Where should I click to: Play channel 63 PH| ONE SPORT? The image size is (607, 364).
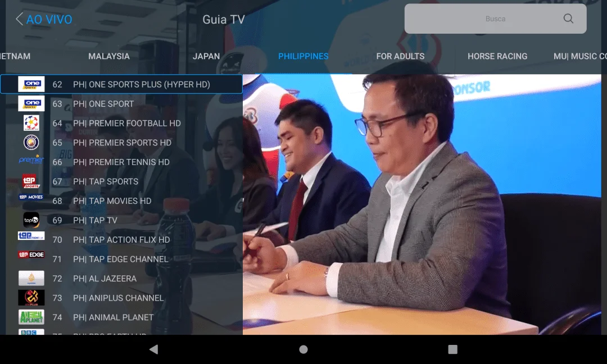[121, 103]
